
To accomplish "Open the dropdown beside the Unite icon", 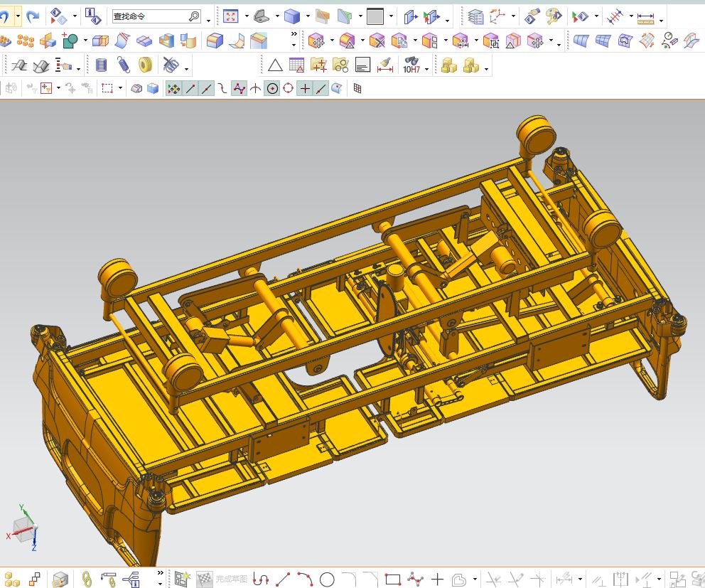I will pyautogui.click(x=85, y=41).
